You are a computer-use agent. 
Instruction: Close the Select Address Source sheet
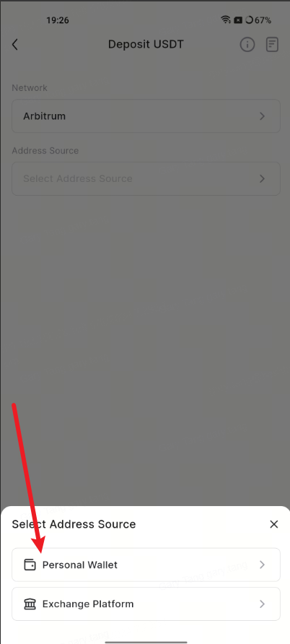coord(273,524)
